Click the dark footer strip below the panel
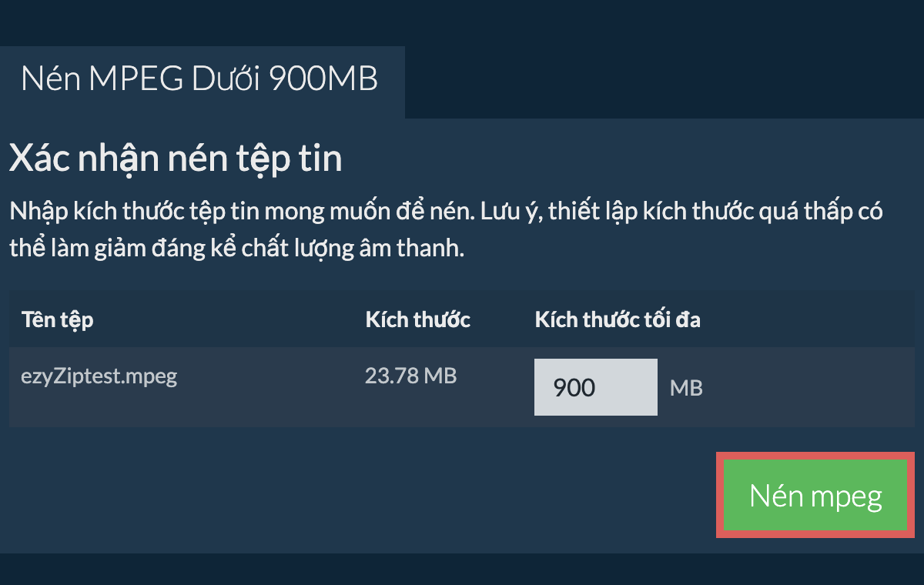924x585 pixels. (x=462, y=570)
